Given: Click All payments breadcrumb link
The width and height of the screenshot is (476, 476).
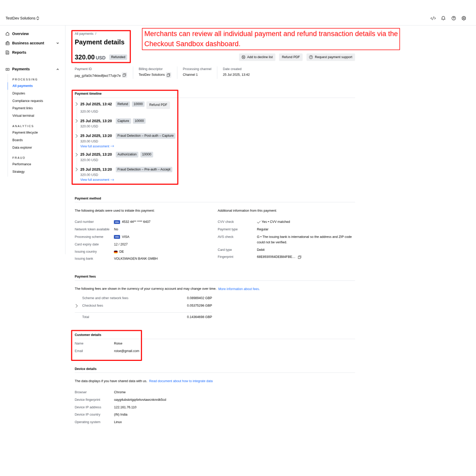Looking at the screenshot, I should coord(84,34).
